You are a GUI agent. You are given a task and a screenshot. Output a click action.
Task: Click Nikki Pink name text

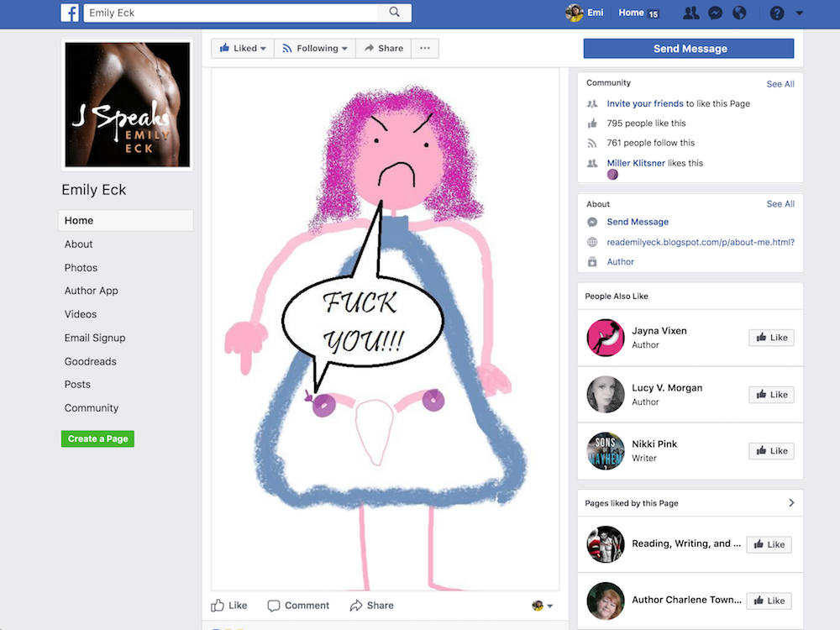tap(654, 444)
